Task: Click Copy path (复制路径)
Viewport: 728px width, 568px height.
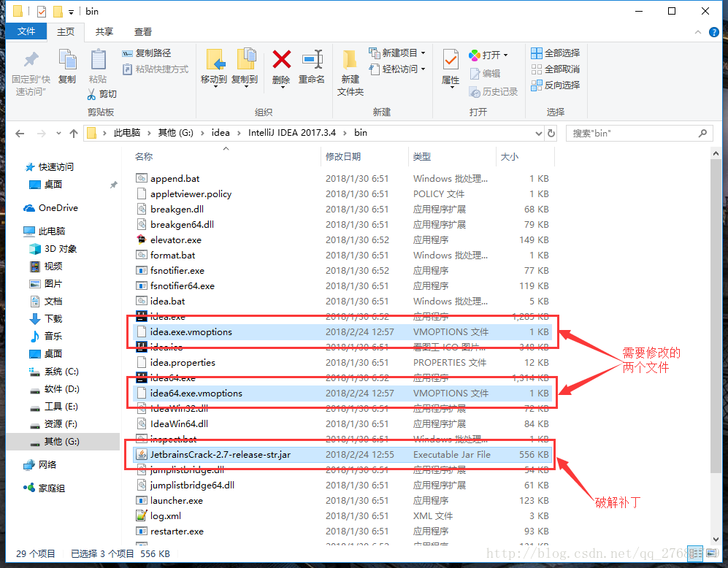Action: coord(147,53)
